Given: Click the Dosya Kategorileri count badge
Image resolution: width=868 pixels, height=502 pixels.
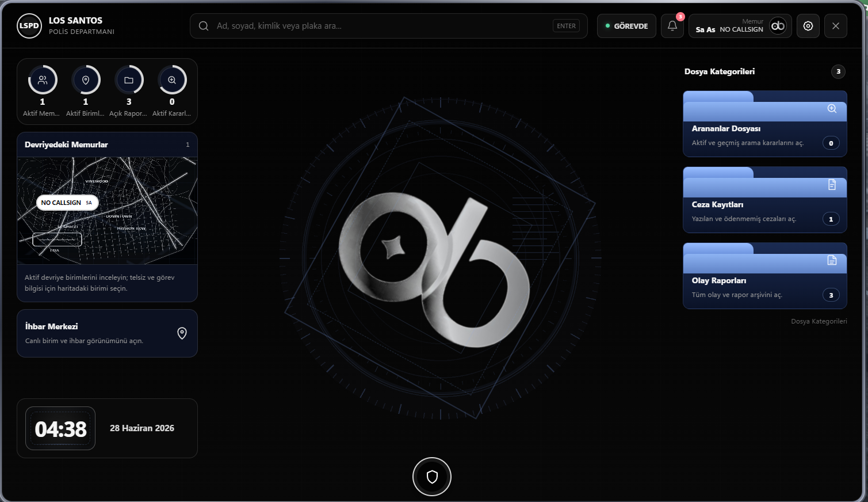Looking at the screenshot, I should [839, 71].
